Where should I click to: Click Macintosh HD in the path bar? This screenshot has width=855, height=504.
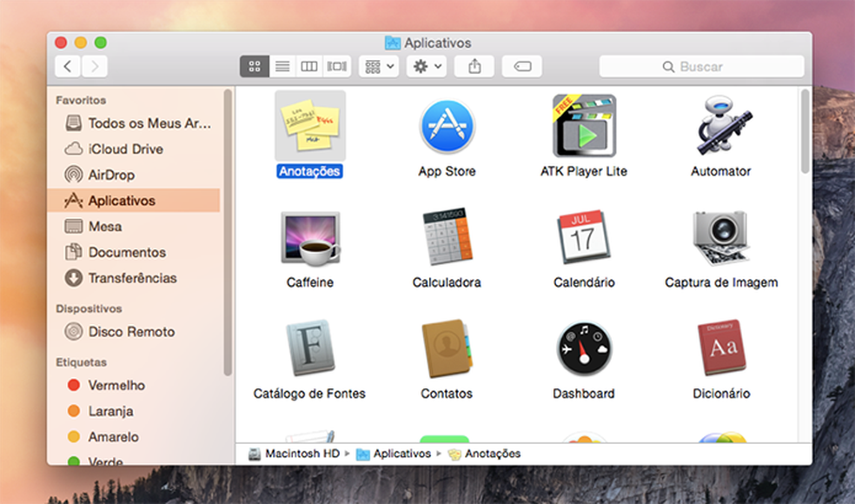click(x=302, y=454)
